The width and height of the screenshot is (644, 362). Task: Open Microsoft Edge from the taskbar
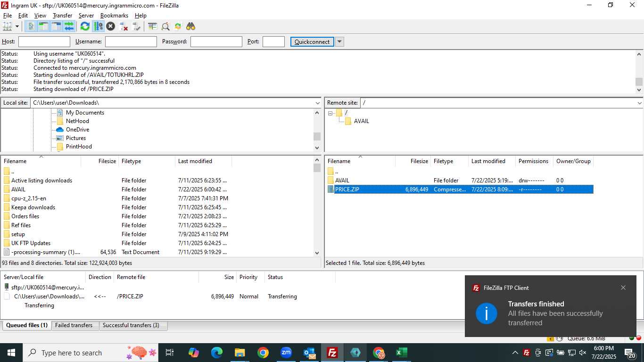tap(217, 353)
